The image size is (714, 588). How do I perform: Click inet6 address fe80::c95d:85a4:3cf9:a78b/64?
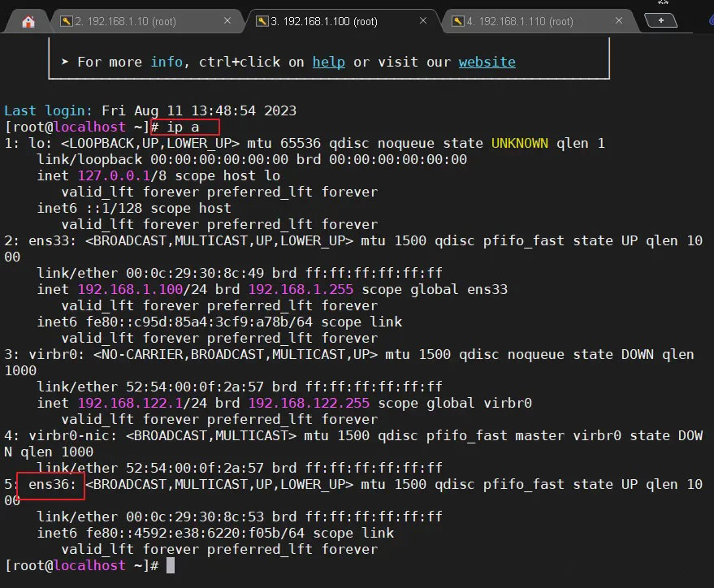200,322
